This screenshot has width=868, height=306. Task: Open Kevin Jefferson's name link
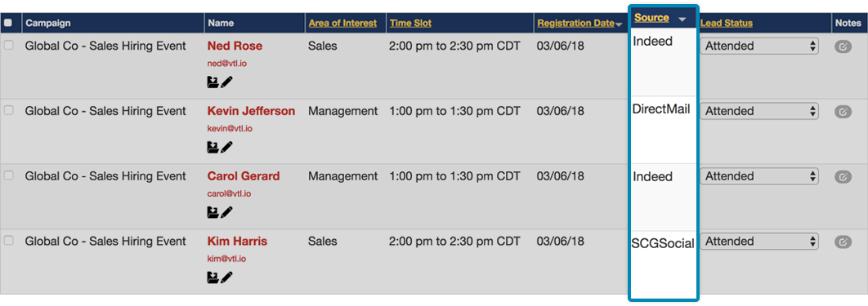click(x=251, y=111)
